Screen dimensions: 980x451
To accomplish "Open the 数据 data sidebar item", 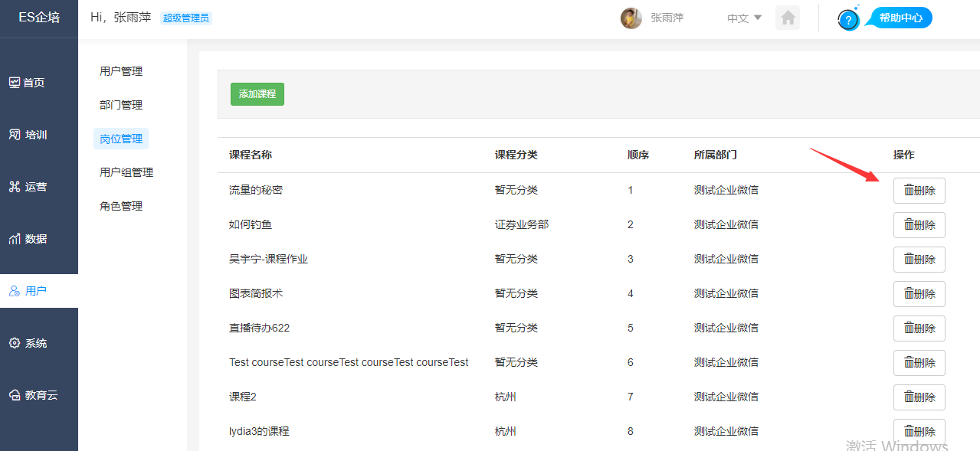I will click(28, 239).
